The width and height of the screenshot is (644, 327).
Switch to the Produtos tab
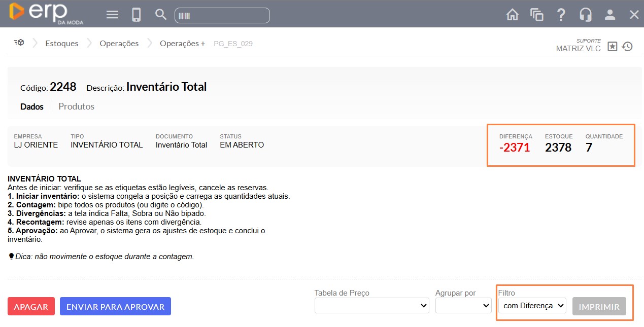76,106
